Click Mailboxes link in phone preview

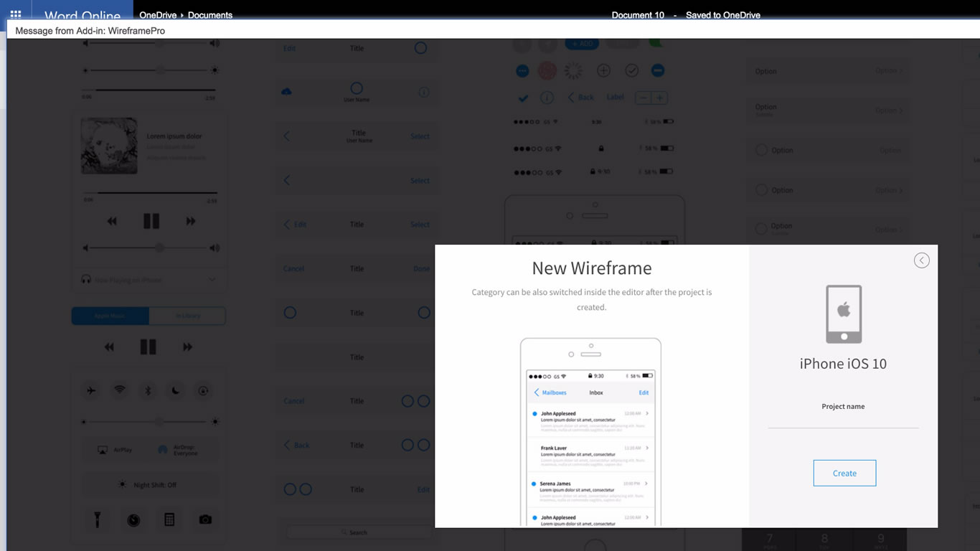550,392
